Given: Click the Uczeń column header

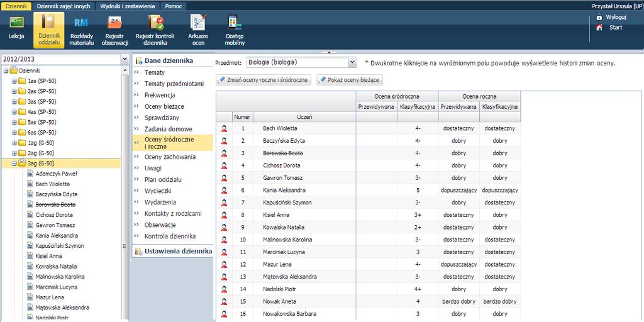Looking at the screenshot, I should (x=304, y=117).
